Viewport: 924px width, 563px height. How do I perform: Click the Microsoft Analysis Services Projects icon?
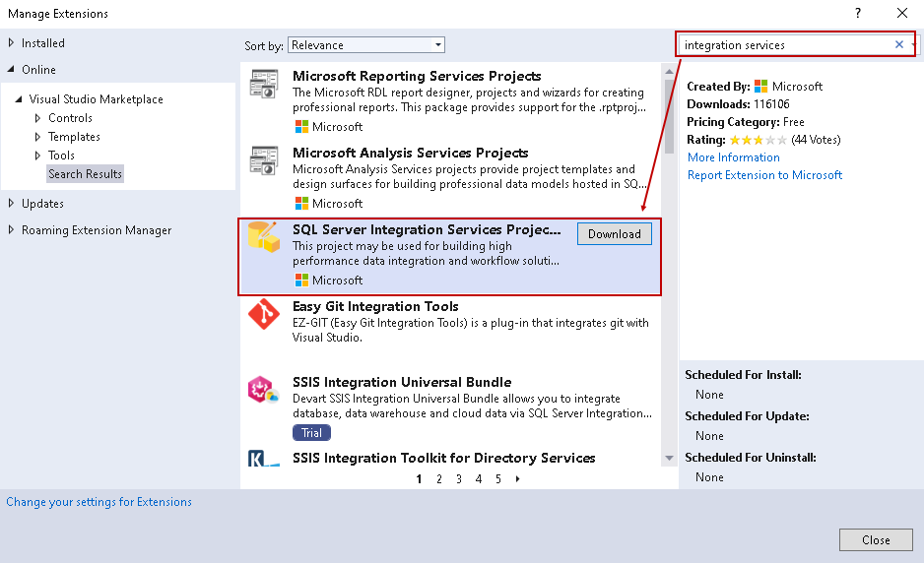[x=264, y=161]
